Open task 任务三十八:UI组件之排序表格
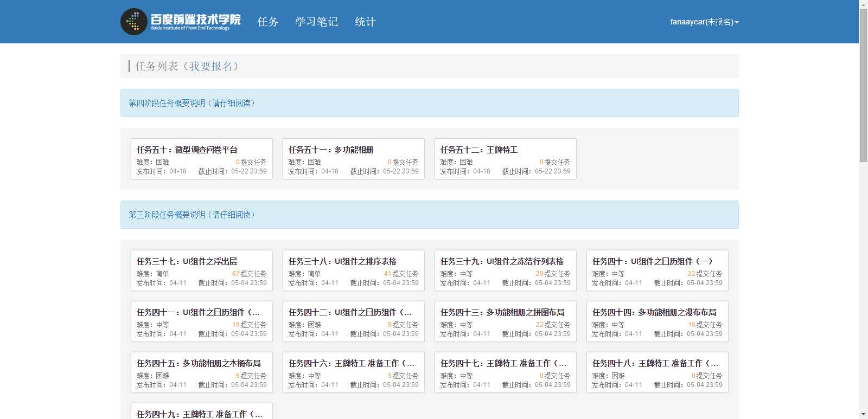This screenshot has height=419, width=868. 343,261
